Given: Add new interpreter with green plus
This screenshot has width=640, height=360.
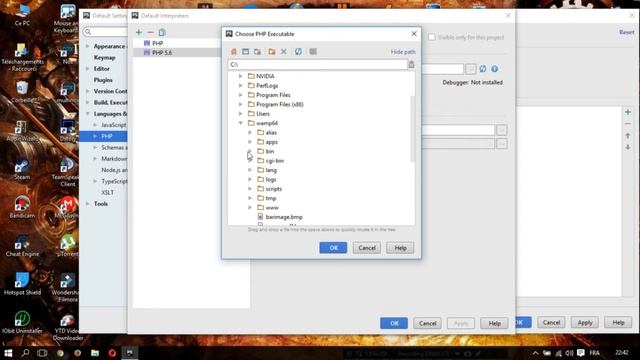Looking at the screenshot, I should (139, 32).
